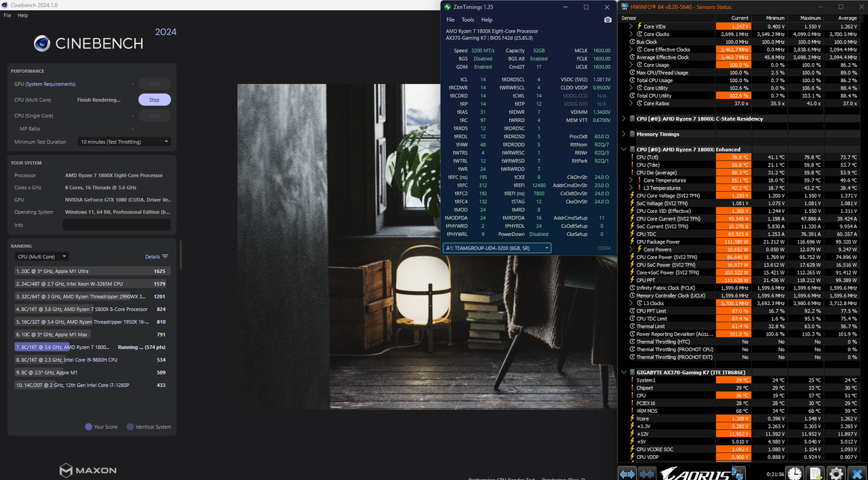Click the Info text field in Your System
This screenshot has height=480, width=868.
pyautogui.click(x=117, y=224)
